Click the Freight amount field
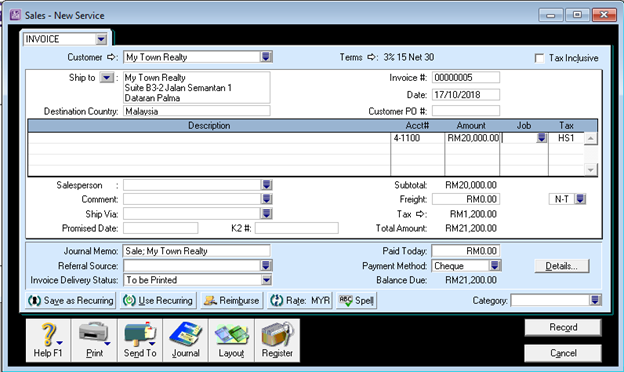624x372 pixels. (x=466, y=199)
